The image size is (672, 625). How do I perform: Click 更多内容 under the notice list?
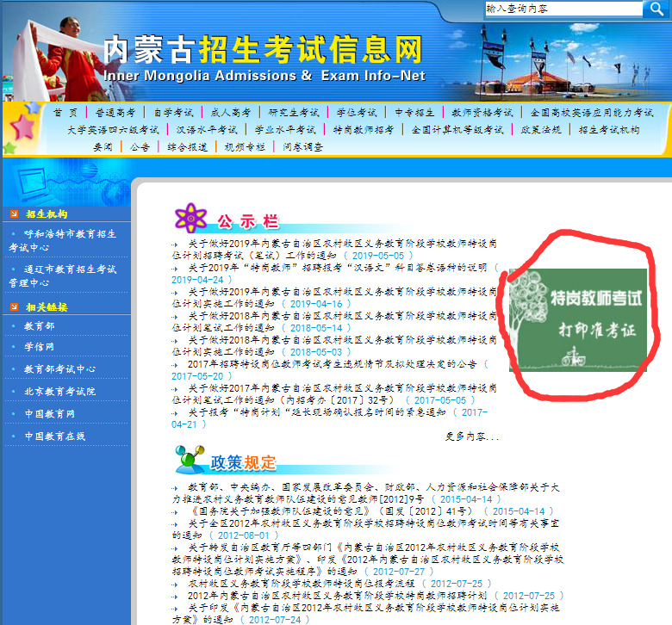(471, 437)
